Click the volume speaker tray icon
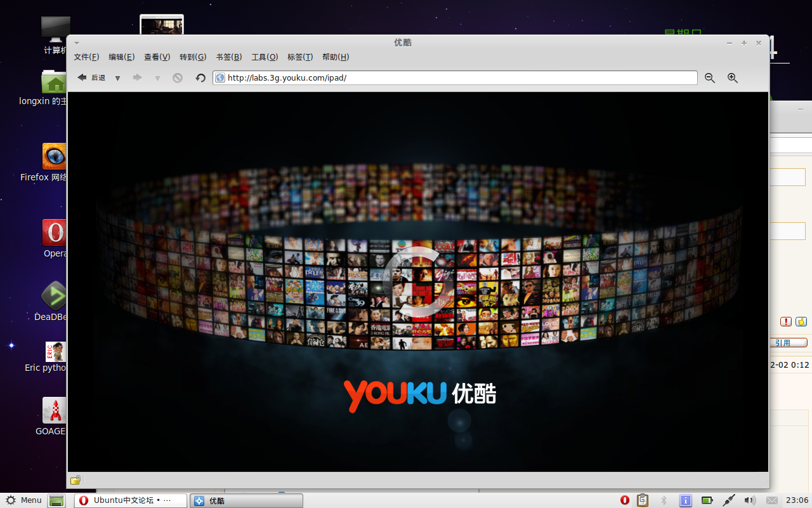The width and height of the screenshot is (812, 508). (x=750, y=500)
